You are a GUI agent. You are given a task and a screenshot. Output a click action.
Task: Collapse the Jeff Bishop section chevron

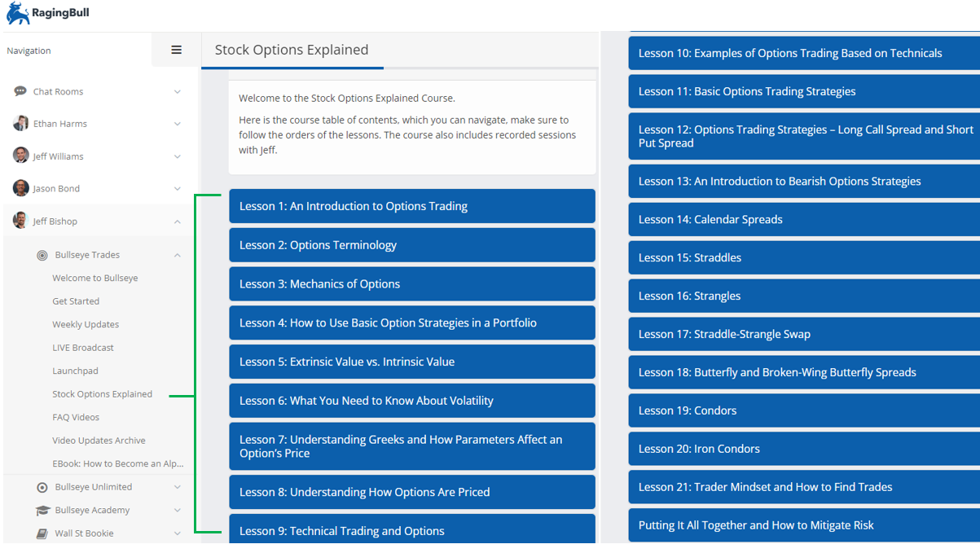(178, 222)
